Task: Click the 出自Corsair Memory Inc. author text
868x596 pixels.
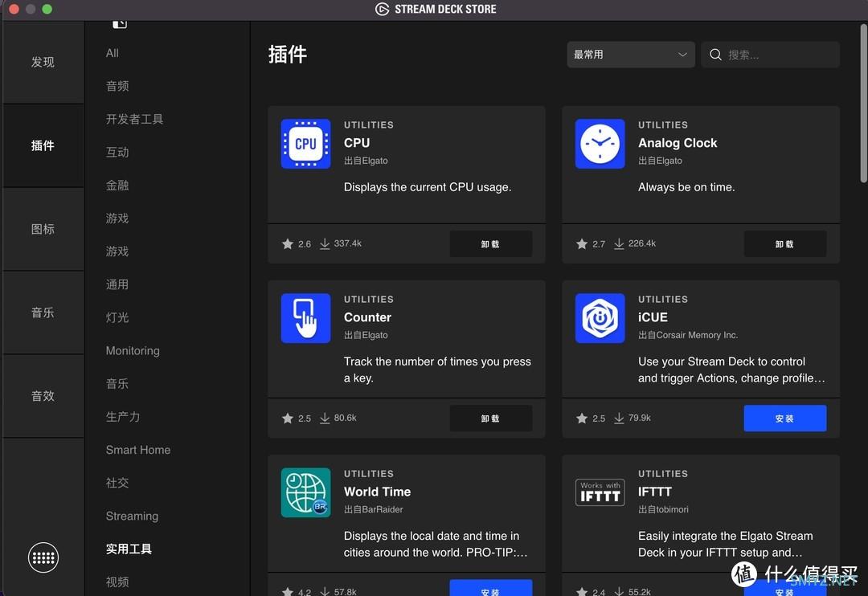Action: coord(688,335)
